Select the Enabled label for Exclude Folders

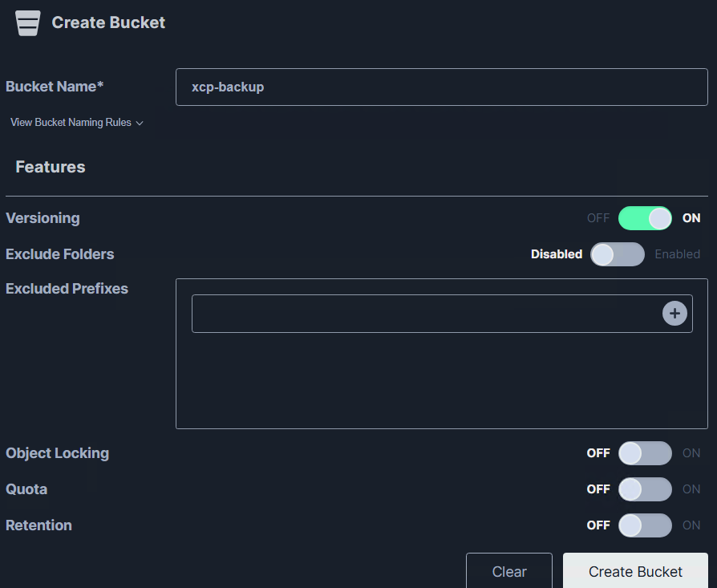677,254
